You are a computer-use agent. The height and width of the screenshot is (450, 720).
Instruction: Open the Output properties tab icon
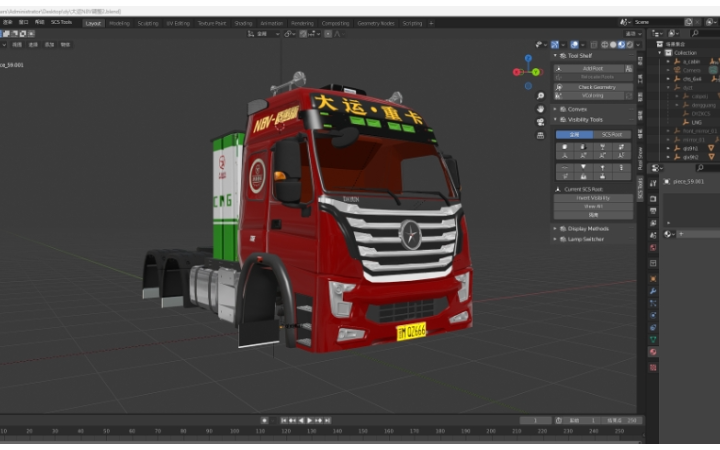pos(653,211)
